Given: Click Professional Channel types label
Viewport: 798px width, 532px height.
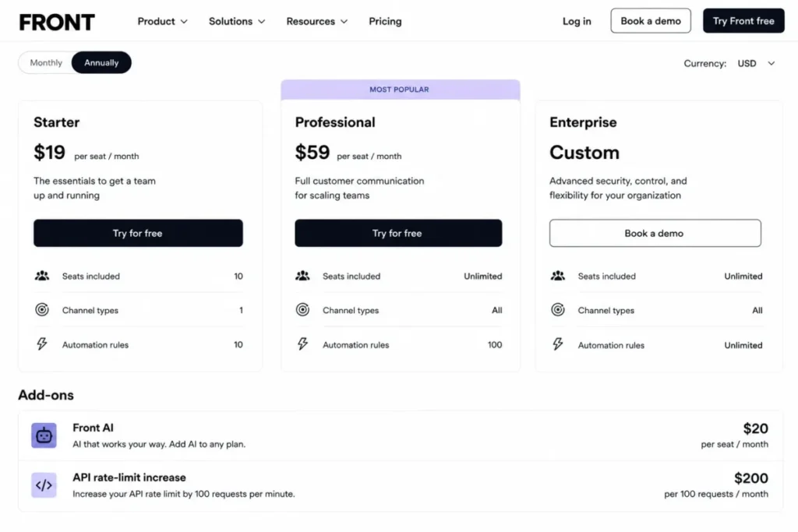Looking at the screenshot, I should (351, 310).
